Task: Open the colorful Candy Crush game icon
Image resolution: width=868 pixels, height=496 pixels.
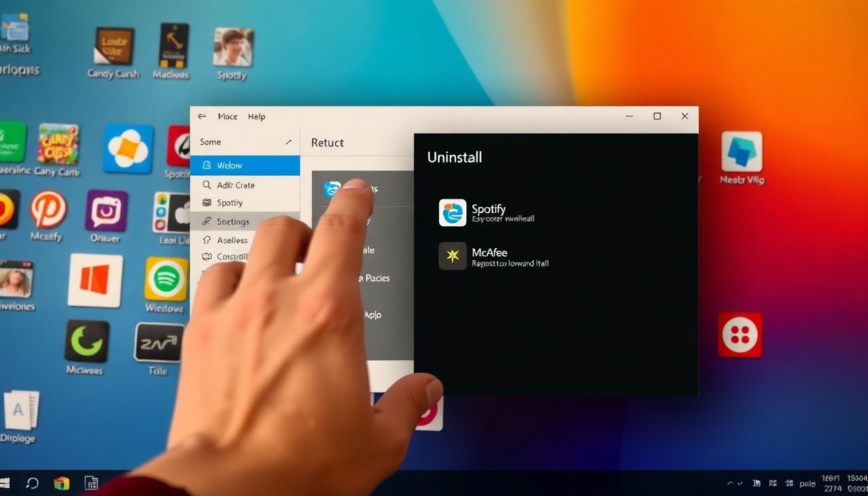Action: click(x=58, y=143)
